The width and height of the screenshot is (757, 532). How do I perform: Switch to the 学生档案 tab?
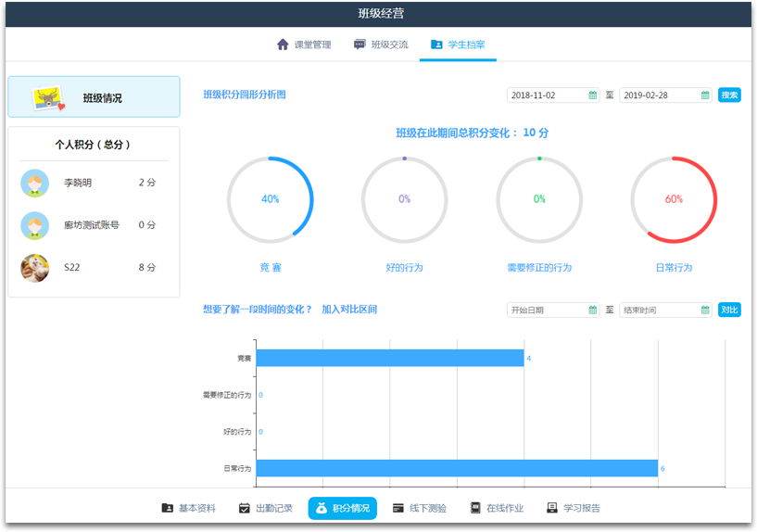pos(458,44)
